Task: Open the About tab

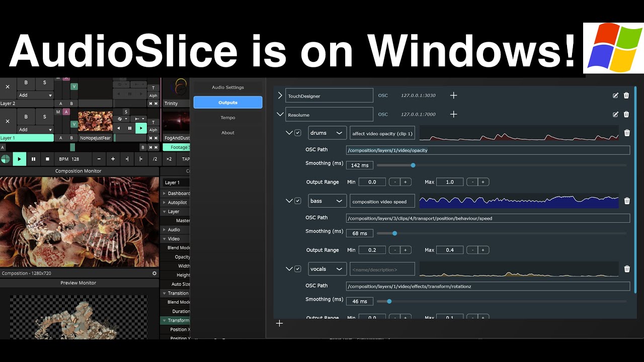Action: pyautogui.click(x=228, y=133)
